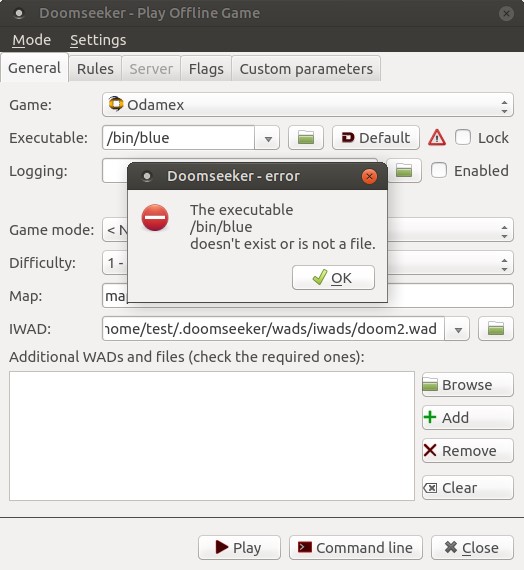The height and width of the screenshot is (570, 524).
Task: Close the Doomseeker error dialog
Action: click(369, 176)
